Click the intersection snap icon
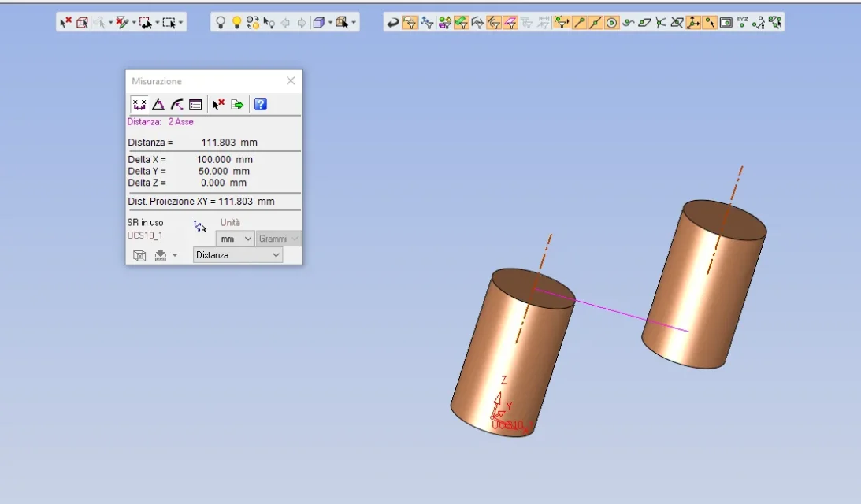Viewport: 861px width, 504px height. tap(661, 23)
